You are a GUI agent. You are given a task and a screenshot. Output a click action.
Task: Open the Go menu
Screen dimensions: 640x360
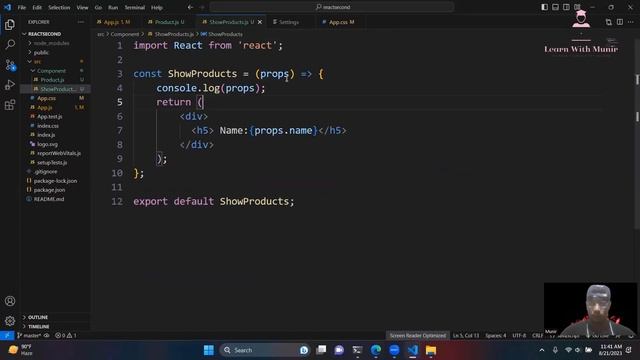[x=98, y=7]
